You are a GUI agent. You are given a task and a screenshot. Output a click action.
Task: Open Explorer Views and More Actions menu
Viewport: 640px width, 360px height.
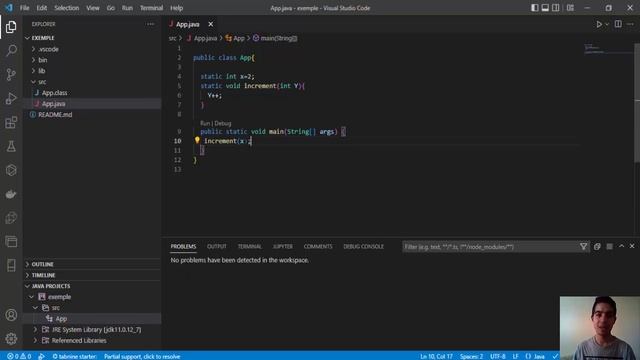click(150, 24)
